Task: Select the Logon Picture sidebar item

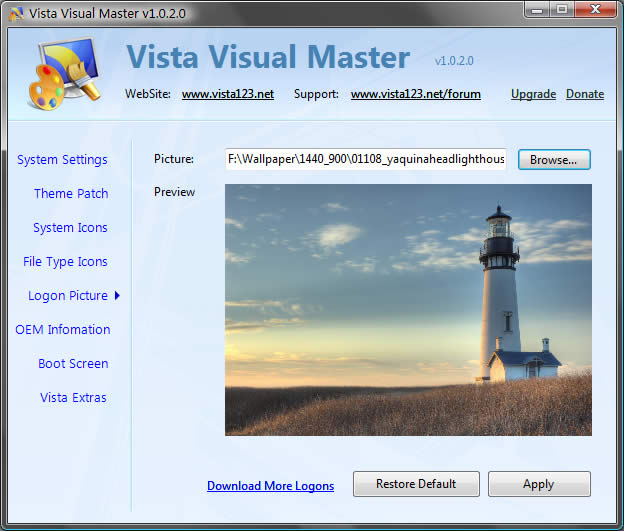Action: click(67, 296)
